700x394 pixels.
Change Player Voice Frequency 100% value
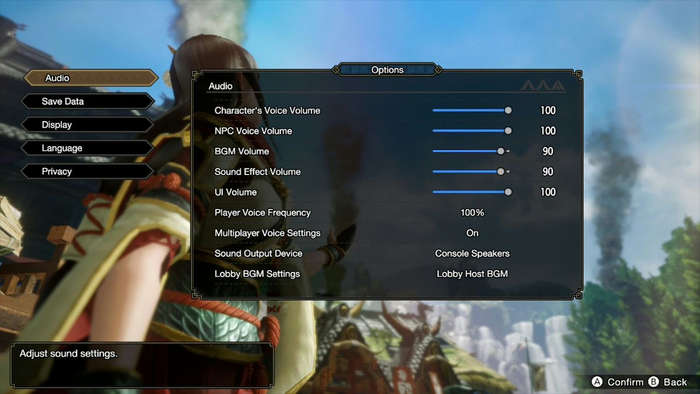coord(472,213)
